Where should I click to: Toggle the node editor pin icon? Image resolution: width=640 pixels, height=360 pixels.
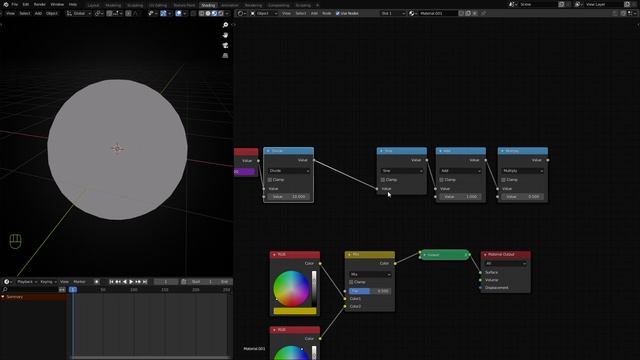[x=483, y=13]
